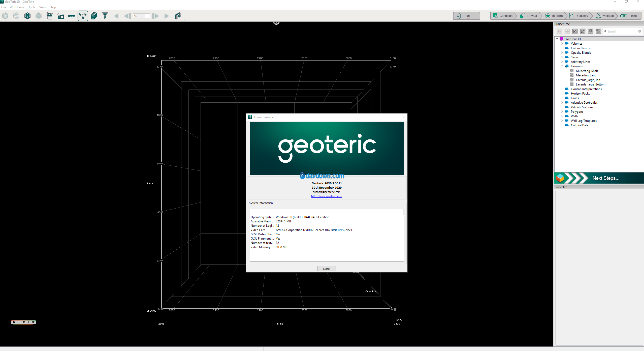
Task: Open the Tools menu
Action: [x=32, y=7]
